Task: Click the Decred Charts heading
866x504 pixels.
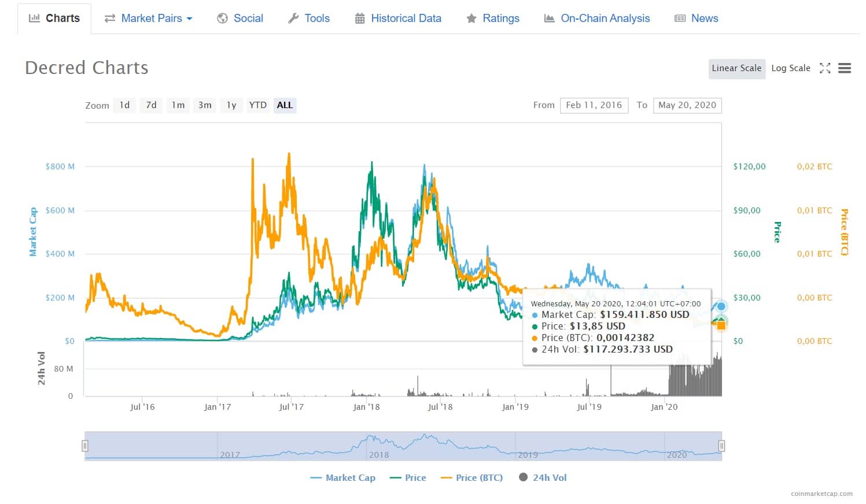Action: (x=87, y=68)
